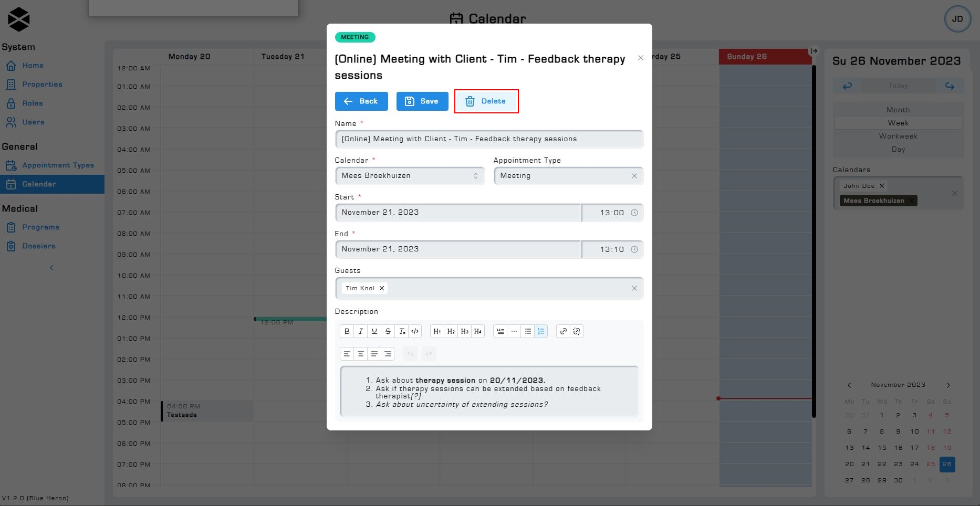Open Dossiers in the sidebar
This screenshot has width=980, height=506.
[38, 246]
